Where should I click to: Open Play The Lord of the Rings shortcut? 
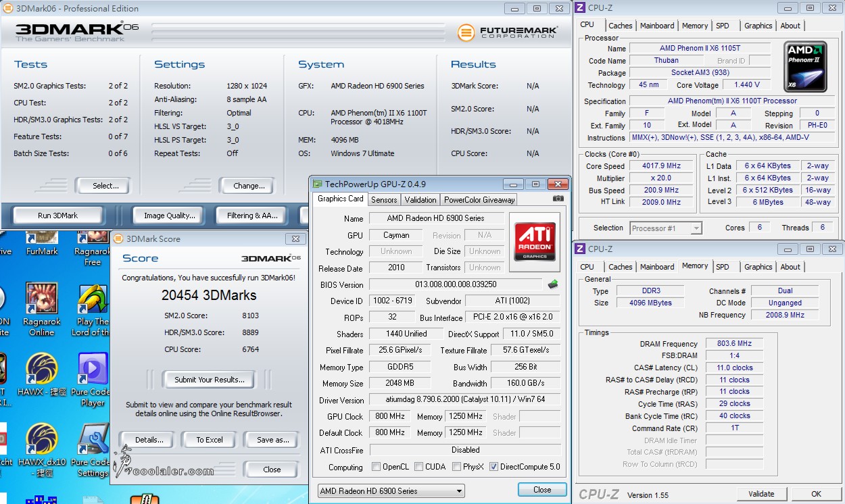point(93,309)
